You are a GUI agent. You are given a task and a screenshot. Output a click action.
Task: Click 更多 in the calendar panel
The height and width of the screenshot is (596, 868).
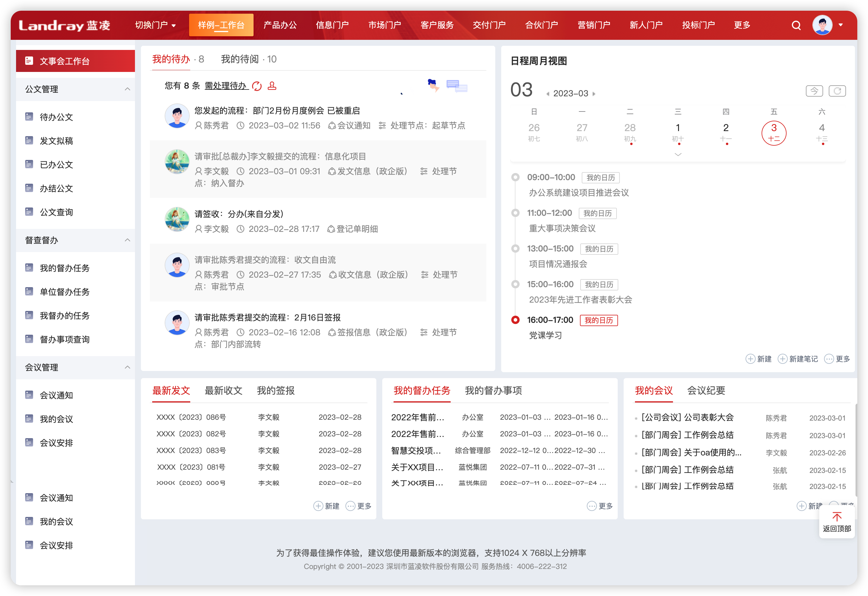coord(837,358)
